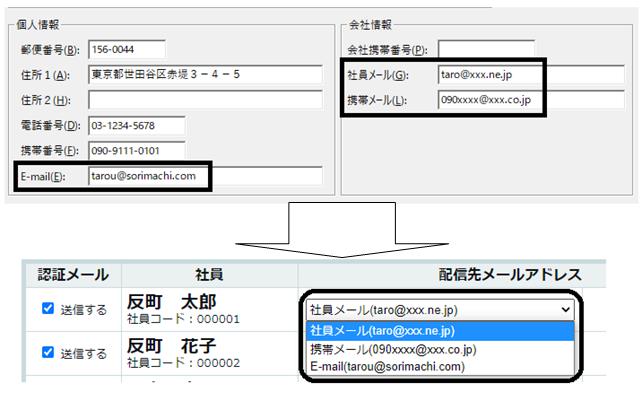Click the E-mail(E) label

(43, 177)
